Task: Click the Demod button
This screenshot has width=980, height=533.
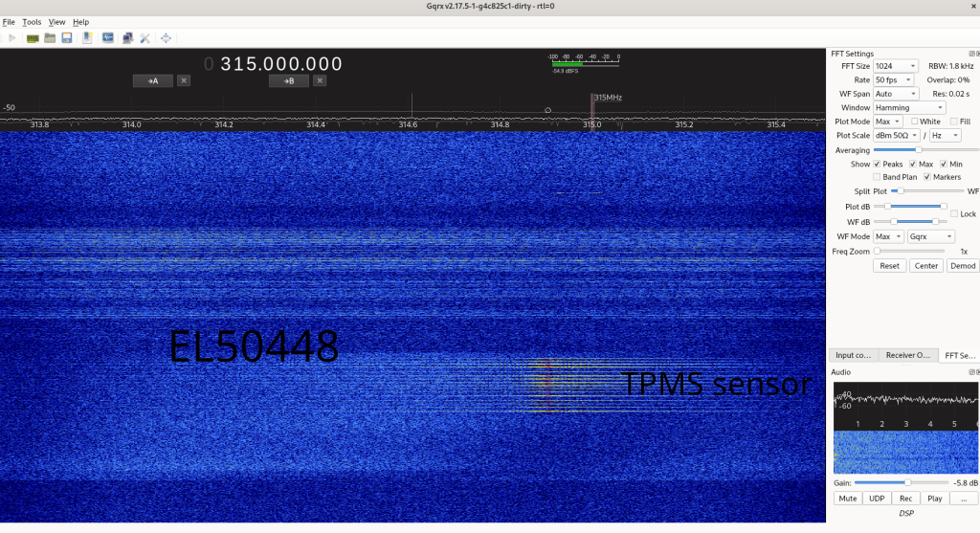Action: click(x=963, y=266)
